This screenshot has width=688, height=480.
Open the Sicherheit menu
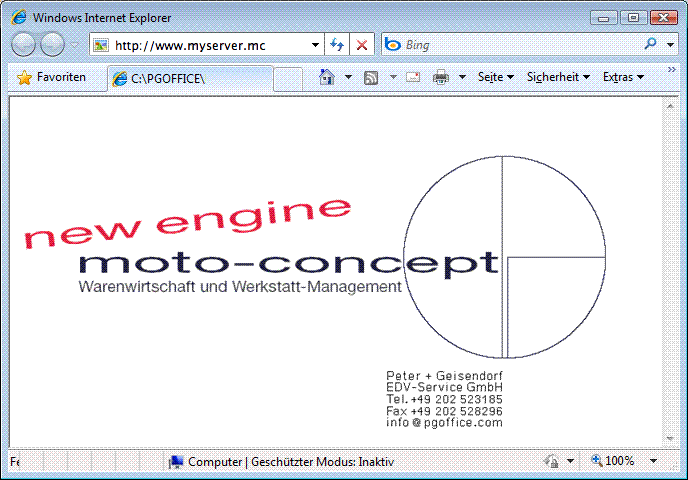tap(557, 77)
